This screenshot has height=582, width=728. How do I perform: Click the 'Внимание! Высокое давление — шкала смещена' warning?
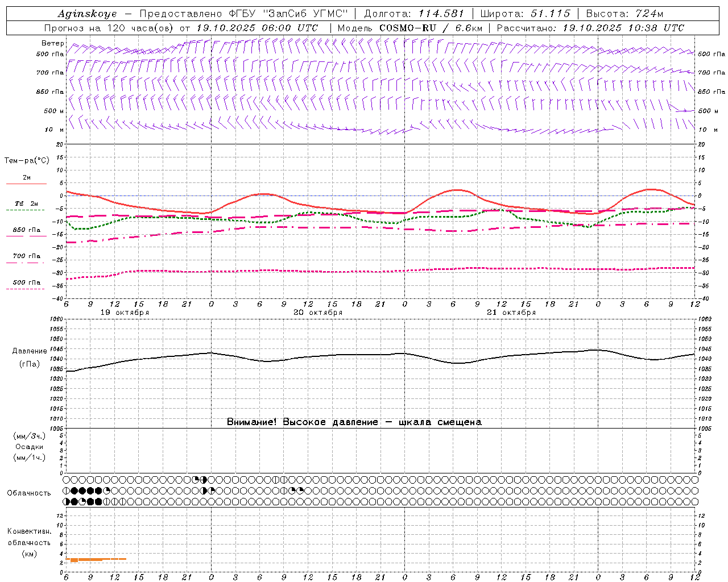[354, 422]
